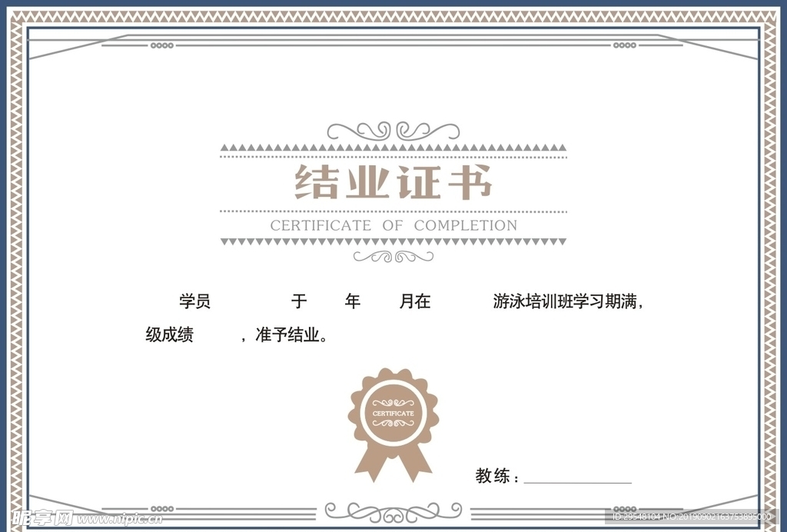Click the 准予结业 text

[292, 335]
